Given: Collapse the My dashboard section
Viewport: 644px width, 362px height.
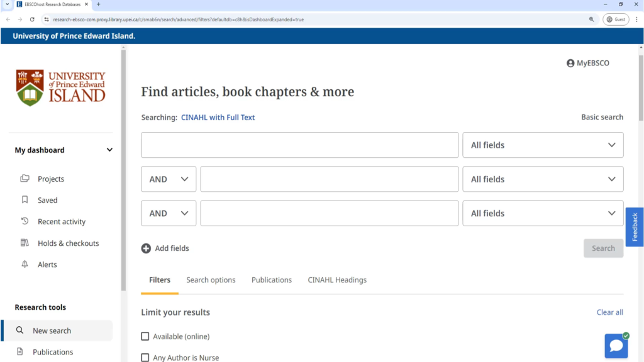Looking at the screenshot, I should (109, 150).
